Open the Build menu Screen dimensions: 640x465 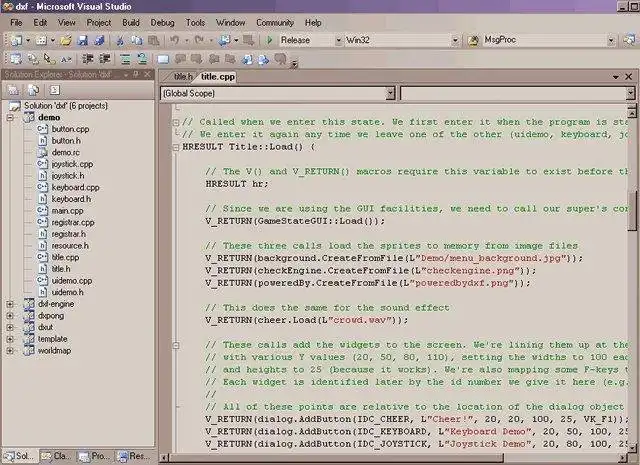tap(131, 23)
